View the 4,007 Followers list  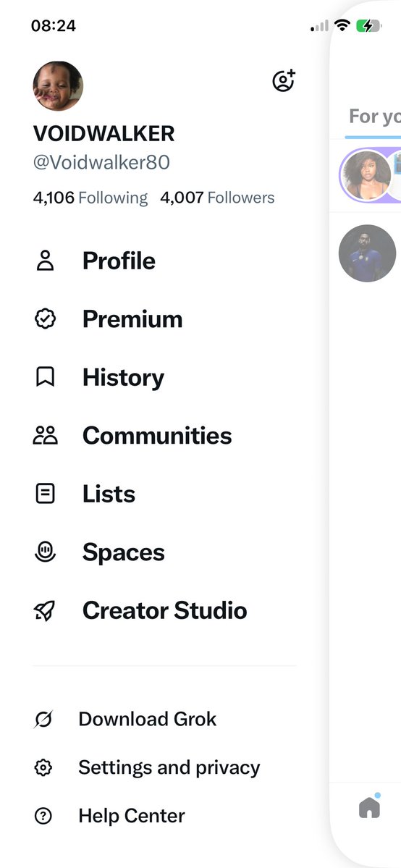pyautogui.click(x=217, y=198)
